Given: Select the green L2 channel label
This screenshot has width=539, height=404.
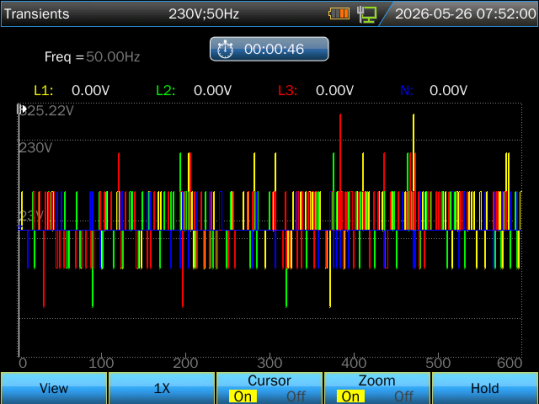Looking at the screenshot, I should pyautogui.click(x=165, y=90).
